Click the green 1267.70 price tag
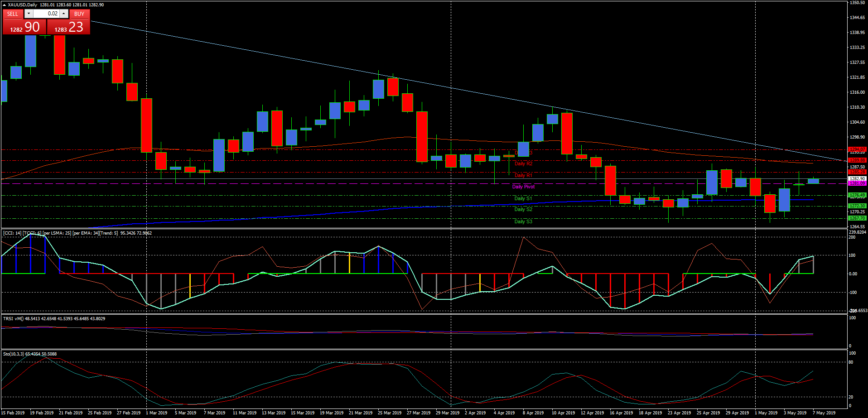Viewport: 868px width, 418px height. (857, 218)
